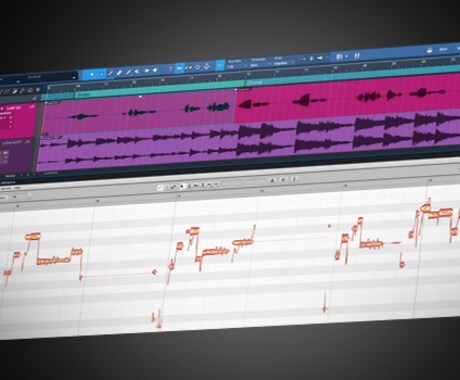Select the Eraser tool in the blue toolbar

[x=119, y=72]
